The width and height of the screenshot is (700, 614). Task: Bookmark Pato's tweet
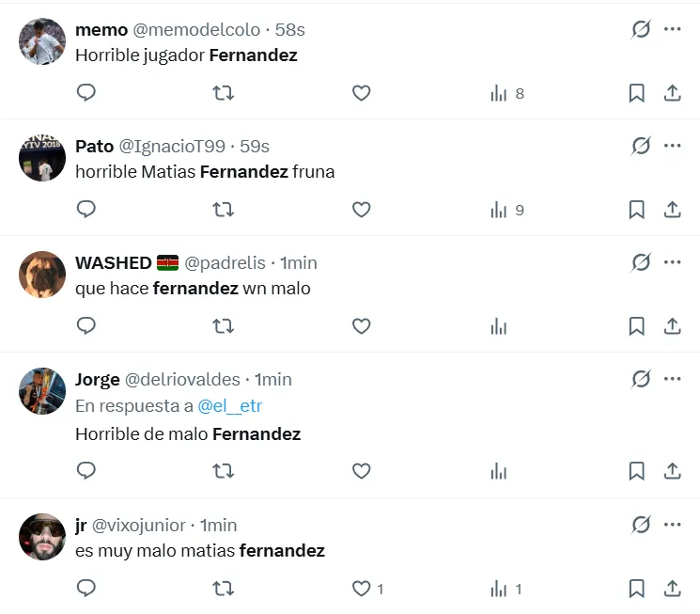pyautogui.click(x=636, y=210)
